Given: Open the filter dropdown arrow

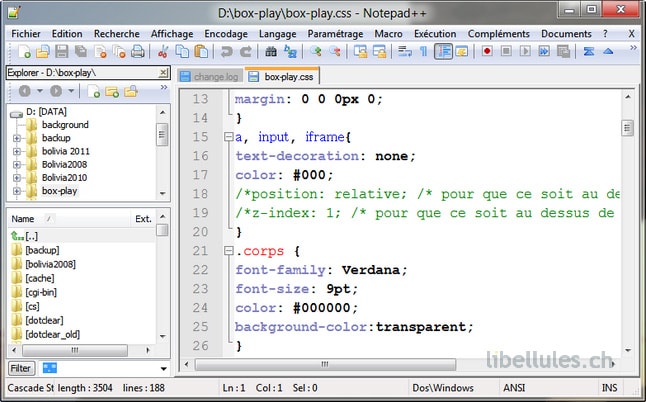Looking at the screenshot, I should (x=164, y=369).
